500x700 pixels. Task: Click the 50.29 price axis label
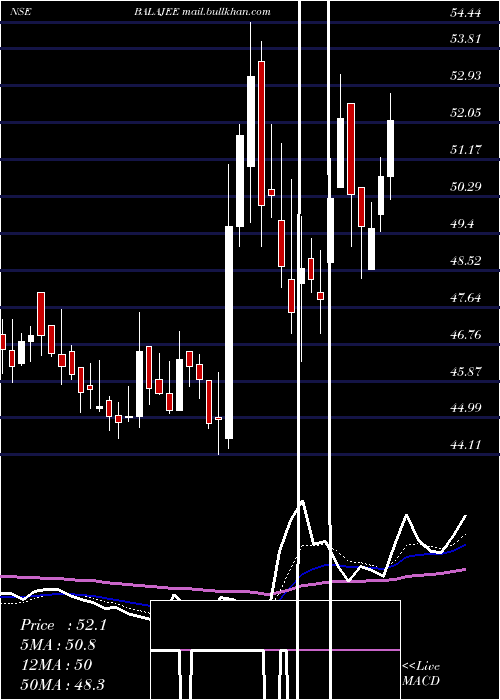point(466,186)
